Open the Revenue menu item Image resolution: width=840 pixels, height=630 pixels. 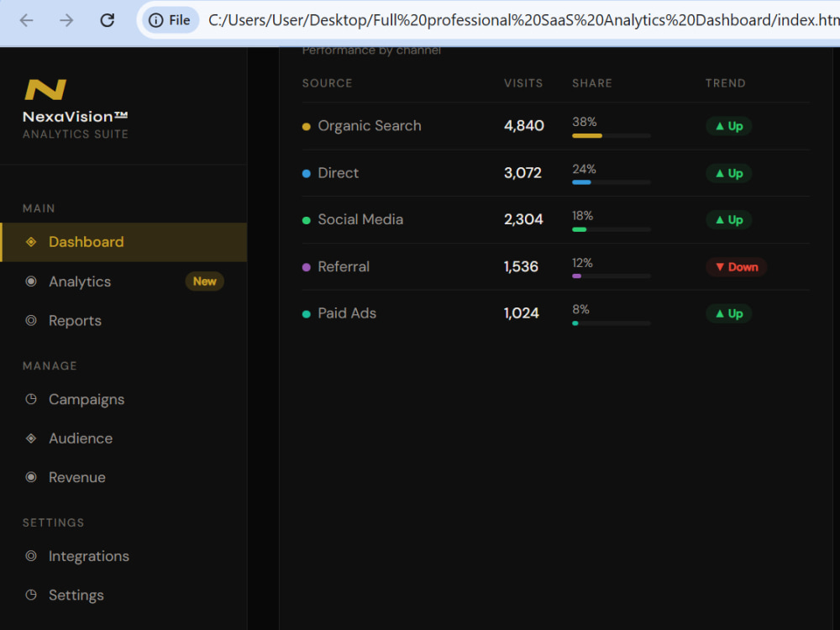(123, 477)
